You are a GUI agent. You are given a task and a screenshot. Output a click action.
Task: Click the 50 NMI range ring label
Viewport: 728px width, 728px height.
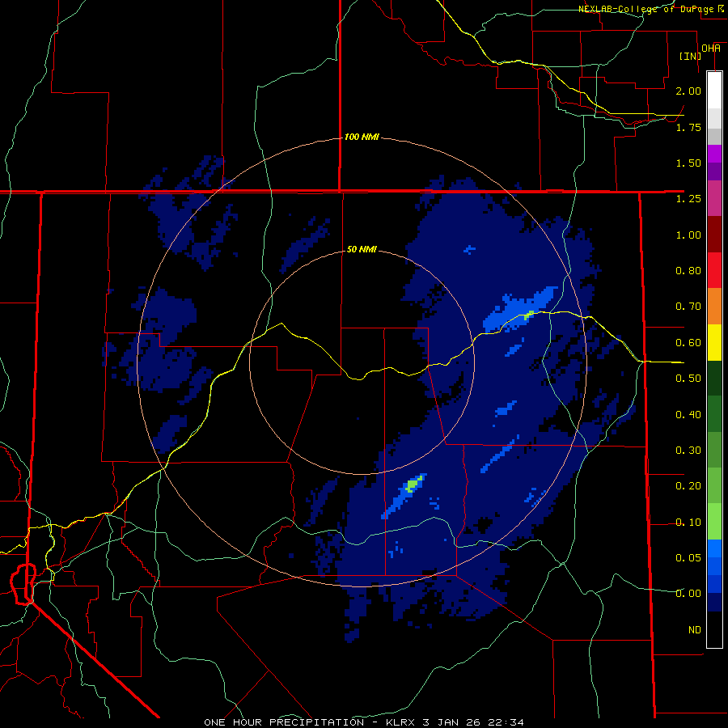(362, 249)
